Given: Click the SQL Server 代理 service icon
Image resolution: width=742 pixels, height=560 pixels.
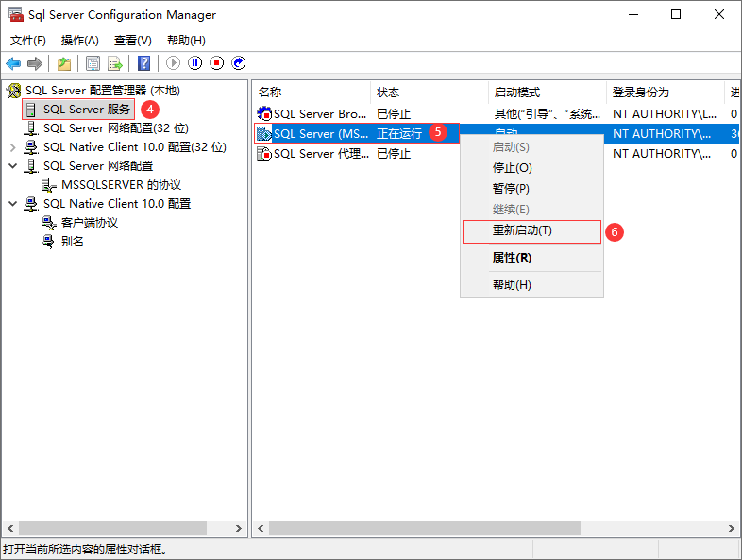Looking at the screenshot, I should (x=264, y=153).
